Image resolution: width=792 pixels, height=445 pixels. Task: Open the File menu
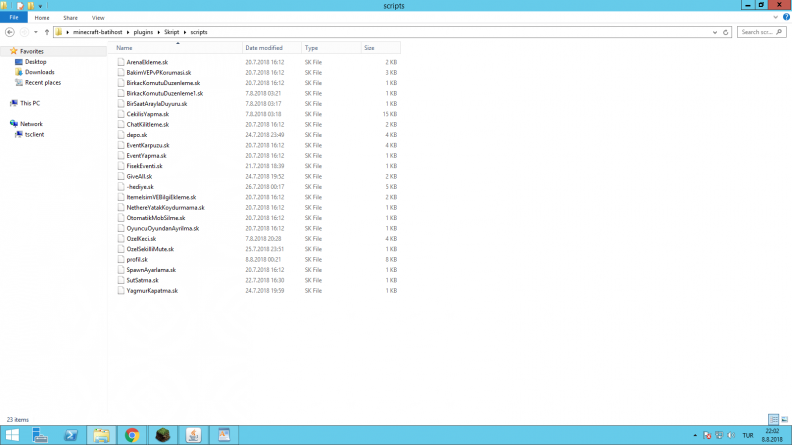[14, 18]
